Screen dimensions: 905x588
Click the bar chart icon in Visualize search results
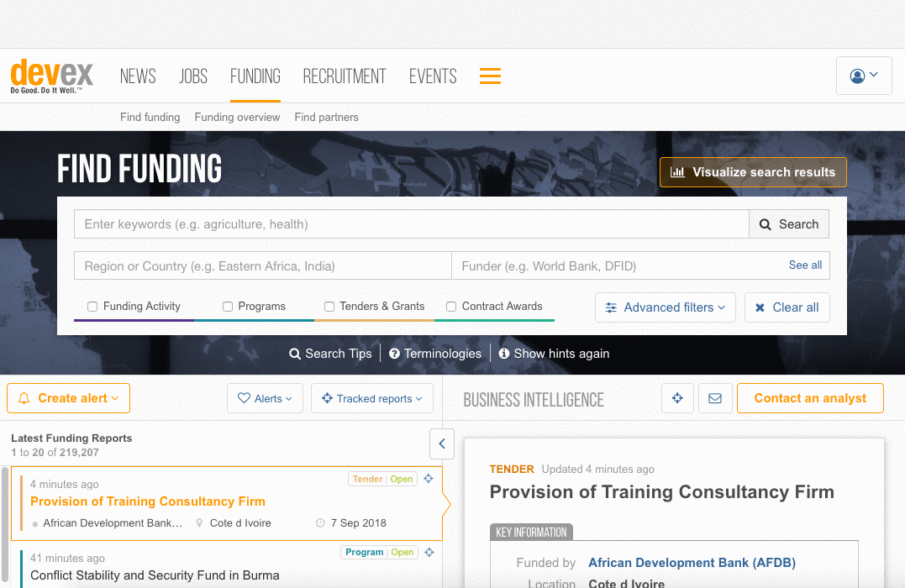(677, 172)
